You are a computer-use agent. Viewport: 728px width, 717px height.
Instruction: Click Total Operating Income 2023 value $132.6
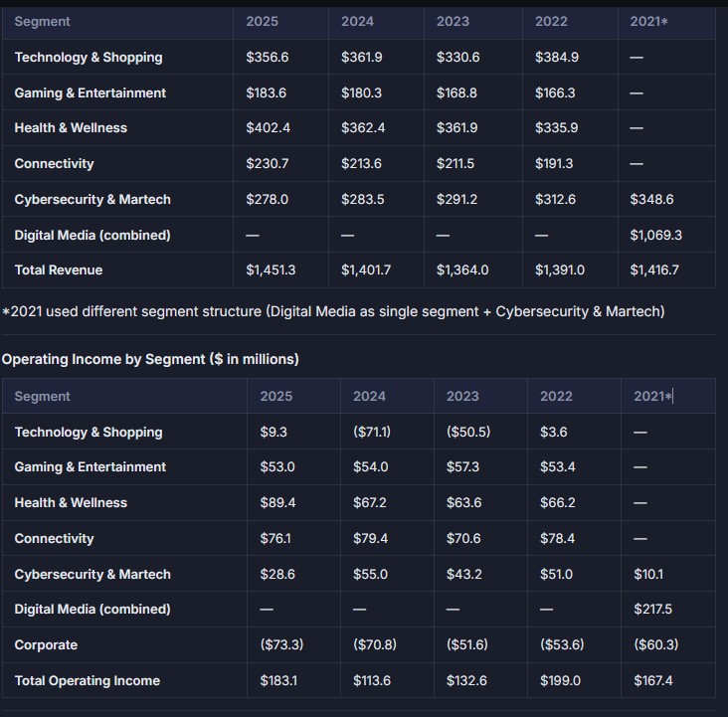tap(466, 680)
